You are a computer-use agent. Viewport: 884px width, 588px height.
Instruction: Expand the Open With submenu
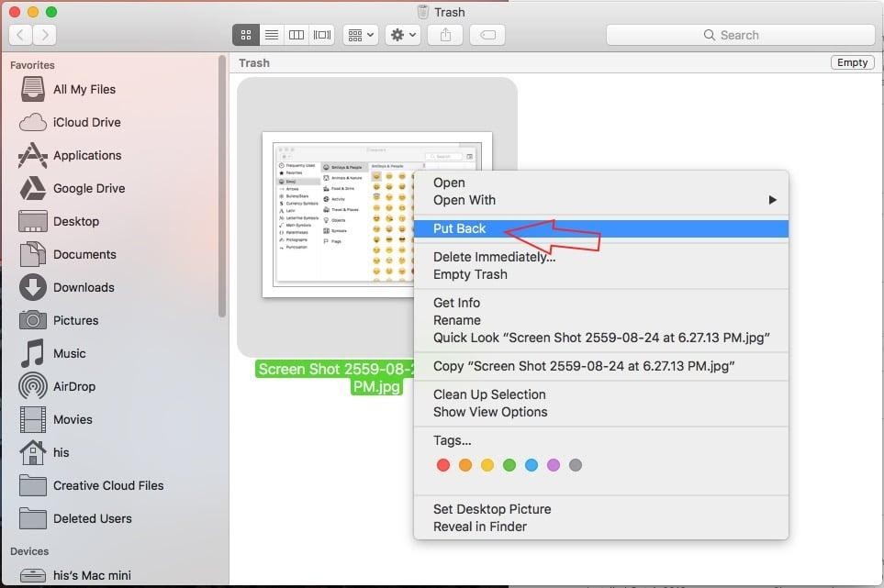click(x=464, y=200)
